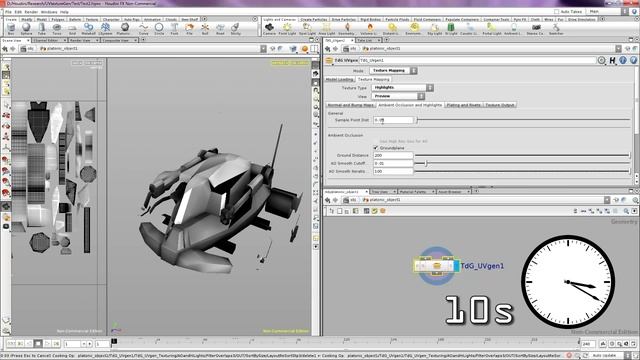Select the Font shelf tool
This screenshot has width=640, height=360.
174,29
